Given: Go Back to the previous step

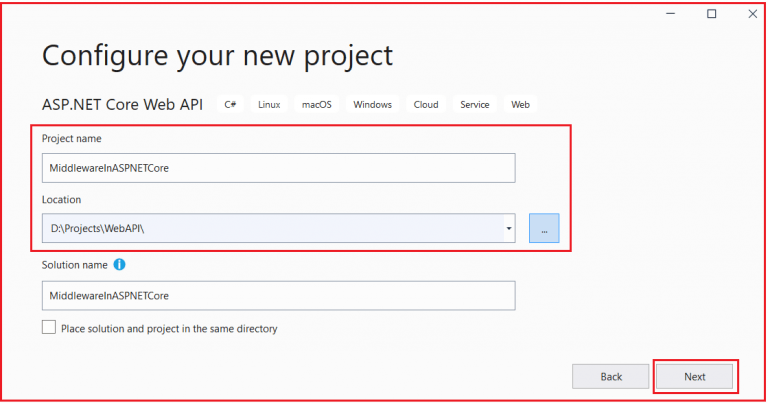Looking at the screenshot, I should pos(611,377).
